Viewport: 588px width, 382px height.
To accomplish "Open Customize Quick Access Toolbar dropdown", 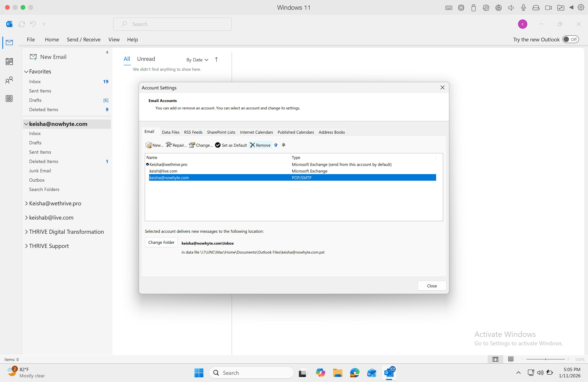I will point(44,24).
